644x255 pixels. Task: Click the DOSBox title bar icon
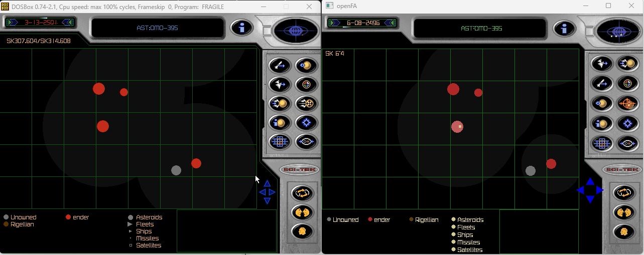[x=5, y=7]
